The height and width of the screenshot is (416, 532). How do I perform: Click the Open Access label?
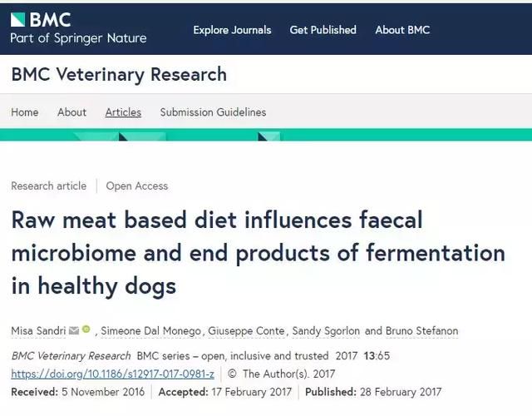[136, 186]
